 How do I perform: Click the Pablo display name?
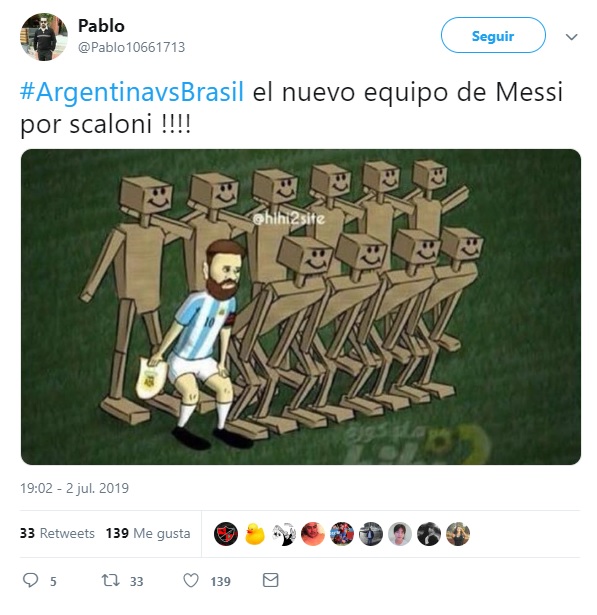pyautogui.click(x=101, y=26)
